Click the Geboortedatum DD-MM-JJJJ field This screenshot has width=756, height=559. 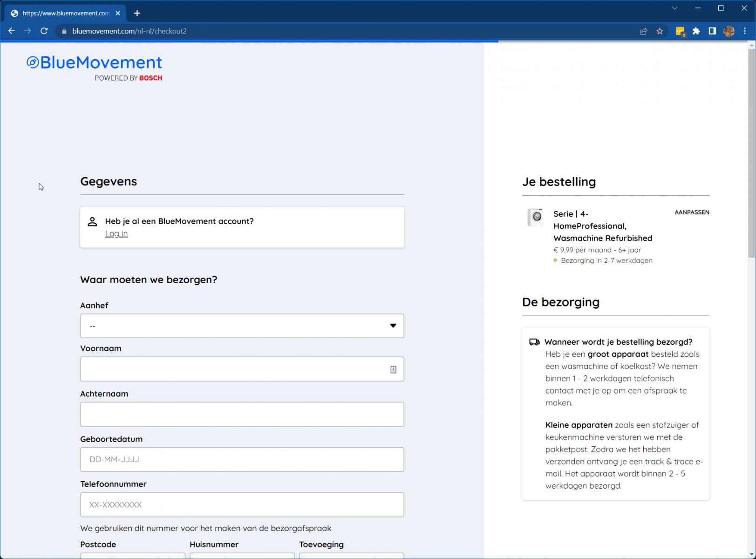coord(242,460)
